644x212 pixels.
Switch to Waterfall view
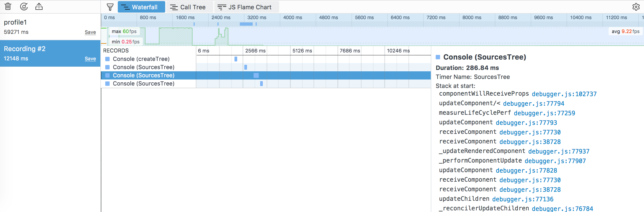[142, 7]
